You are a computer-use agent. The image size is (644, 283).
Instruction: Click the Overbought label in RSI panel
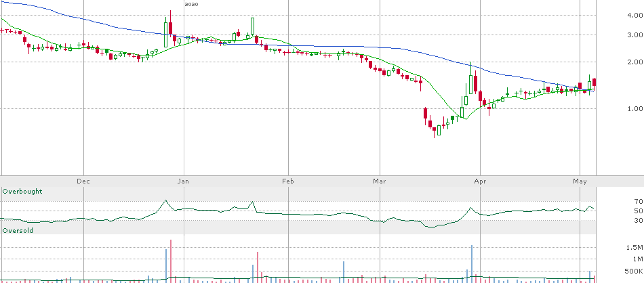[x=22, y=192]
